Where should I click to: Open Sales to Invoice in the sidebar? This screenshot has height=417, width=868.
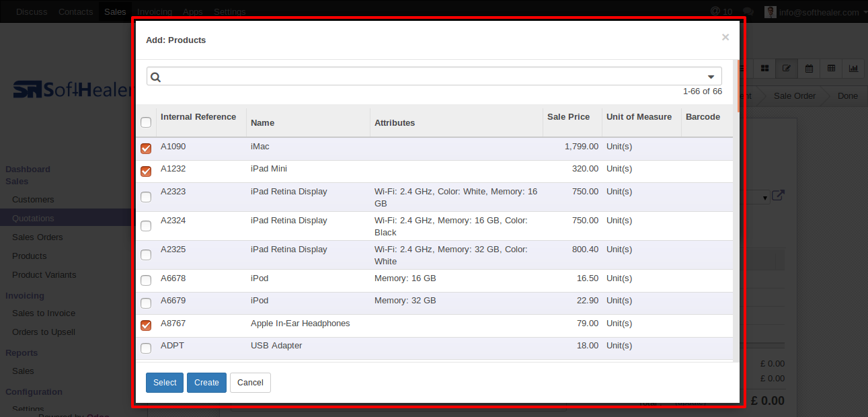44,313
